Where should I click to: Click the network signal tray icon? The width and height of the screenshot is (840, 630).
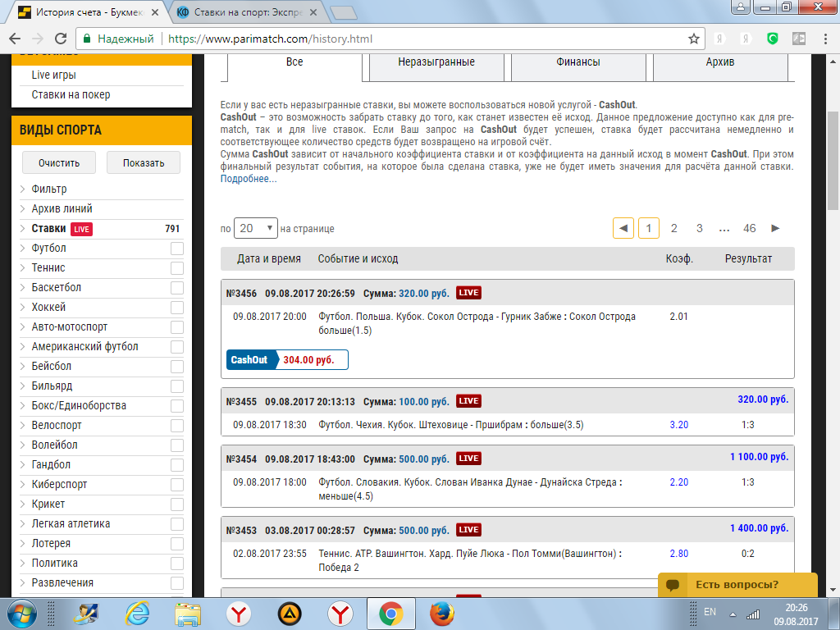(753, 614)
